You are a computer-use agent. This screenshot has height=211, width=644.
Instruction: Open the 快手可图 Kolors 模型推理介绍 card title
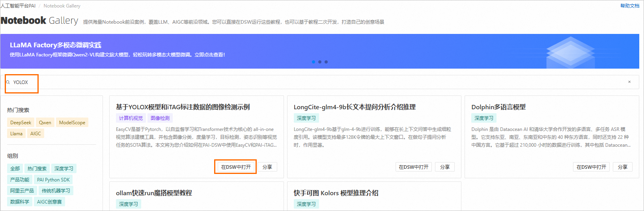click(x=336, y=193)
